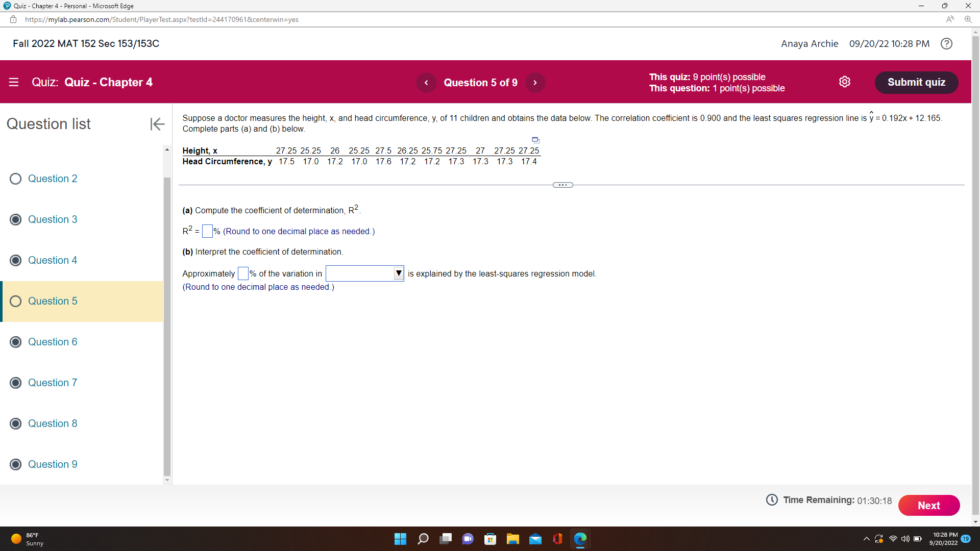The height and width of the screenshot is (551, 980).
Task: Collapse the Question list panel arrow icon
Action: tap(157, 124)
